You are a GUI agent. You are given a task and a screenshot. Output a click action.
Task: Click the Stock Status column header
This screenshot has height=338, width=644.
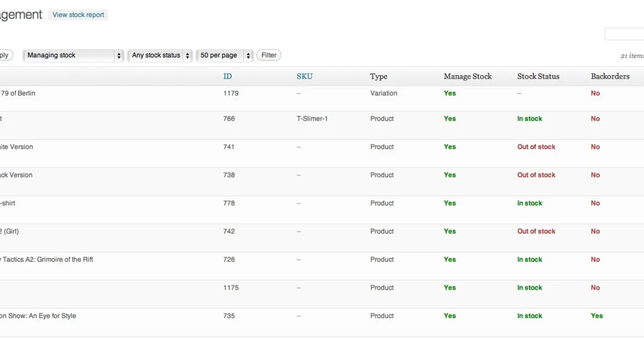538,76
